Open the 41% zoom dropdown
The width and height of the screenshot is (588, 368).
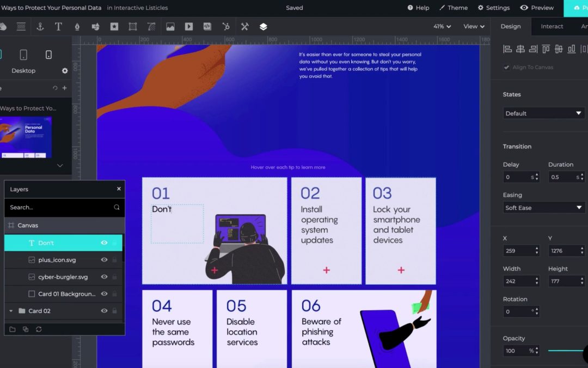(442, 26)
